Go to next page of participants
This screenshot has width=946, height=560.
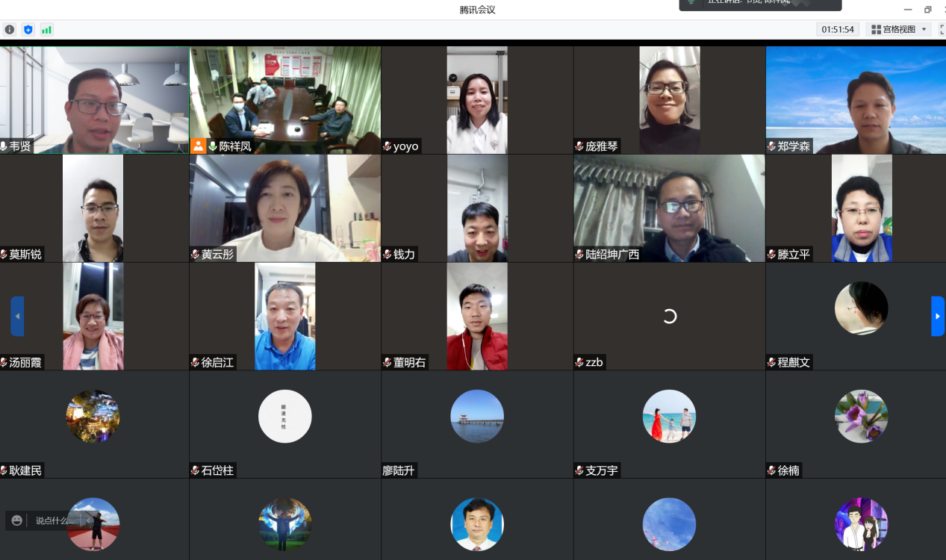click(x=937, y=316)
